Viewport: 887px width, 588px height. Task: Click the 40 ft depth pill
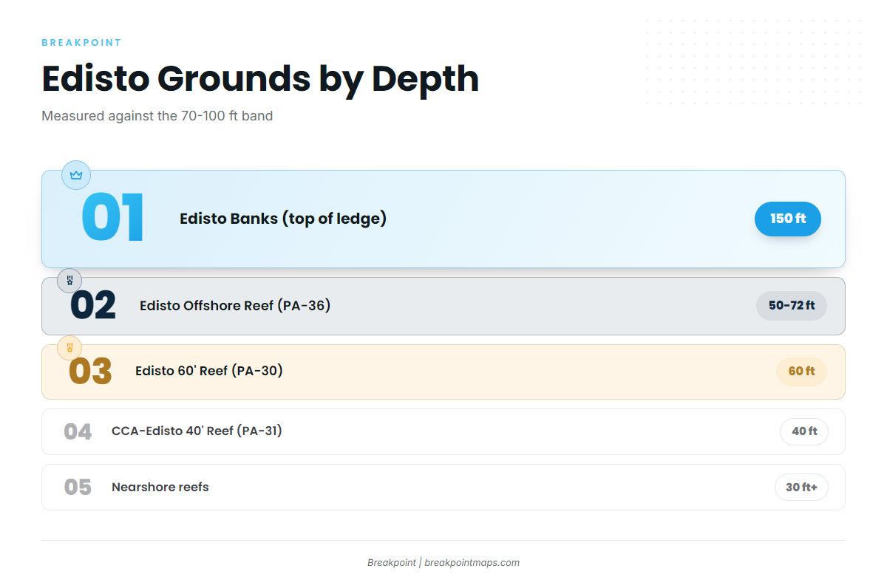(x=804, y=431)
